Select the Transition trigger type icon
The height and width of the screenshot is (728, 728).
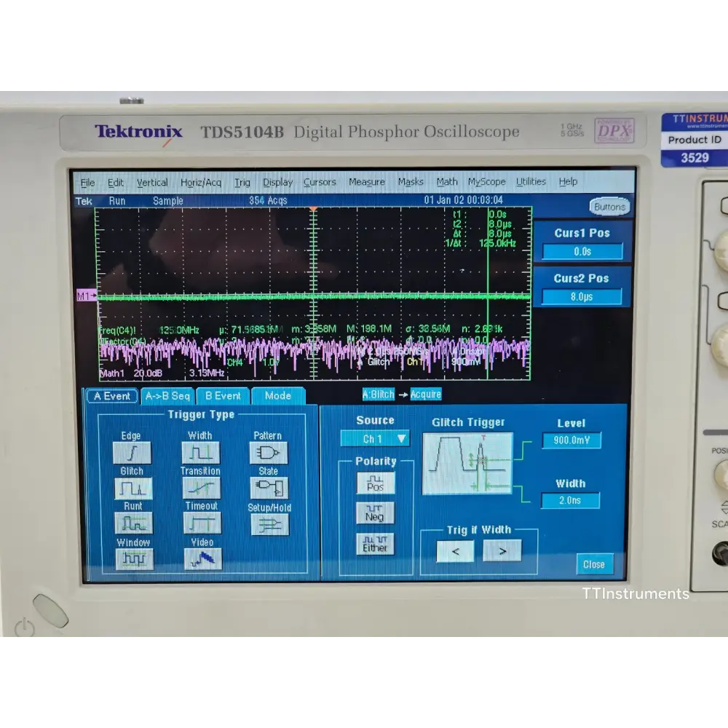201,488
